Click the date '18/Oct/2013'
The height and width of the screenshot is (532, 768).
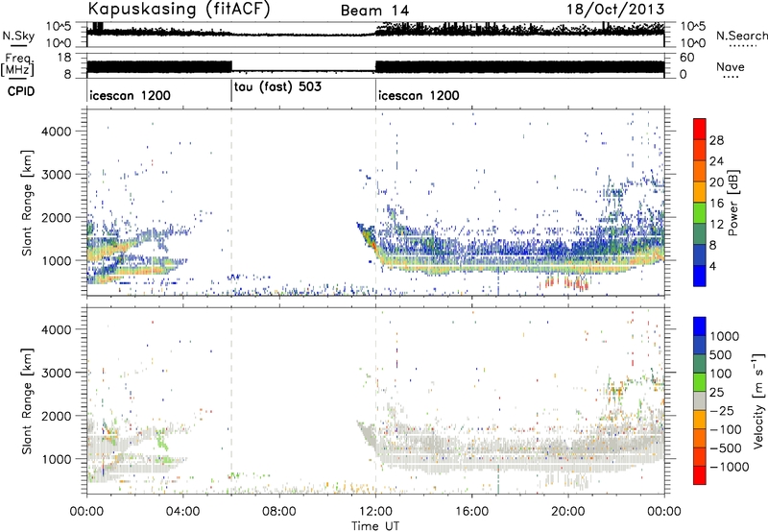pyautogui.click(x=615, y=10)
